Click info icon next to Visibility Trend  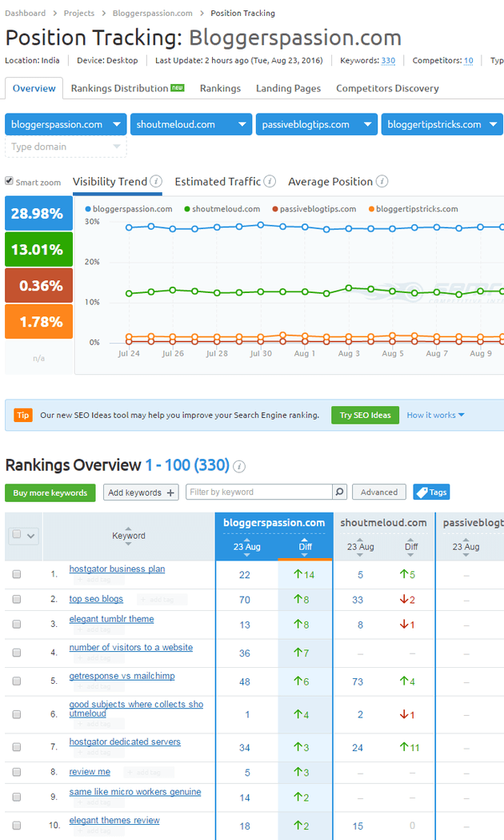[156, 181]
